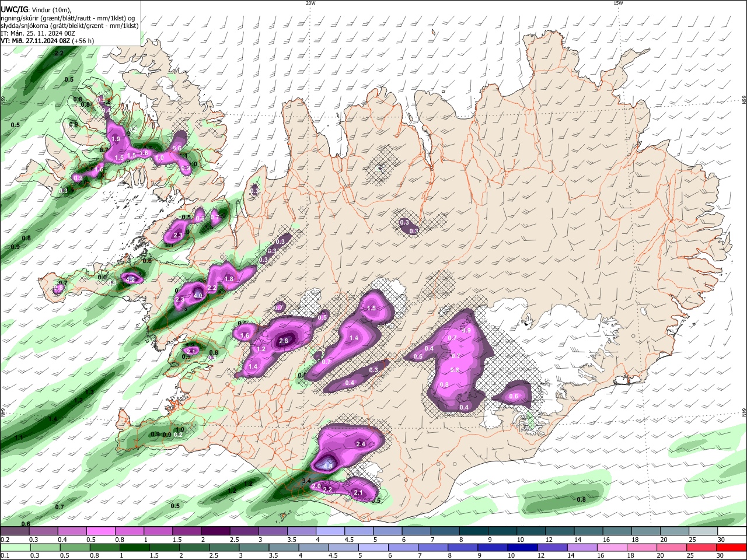Select the 'slydda/snjókoma' legend description line

pyautogui.click(x=69, y=26)
